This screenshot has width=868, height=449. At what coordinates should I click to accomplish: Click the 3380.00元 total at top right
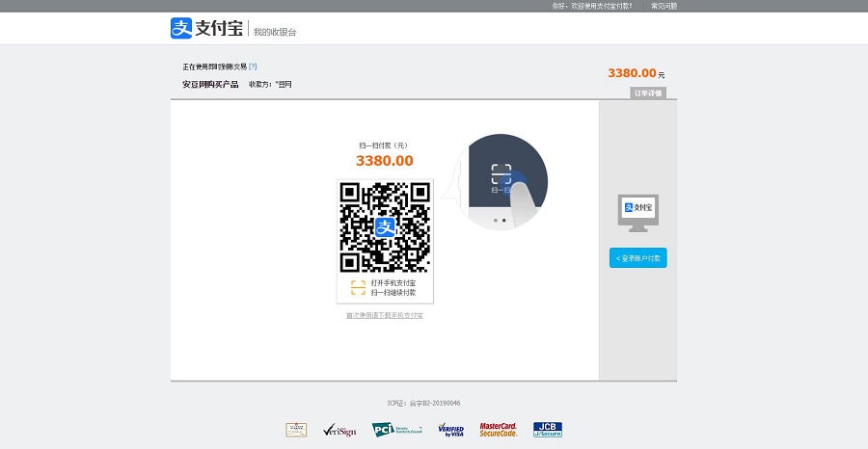pyautogui.click(x=637, y=73)
